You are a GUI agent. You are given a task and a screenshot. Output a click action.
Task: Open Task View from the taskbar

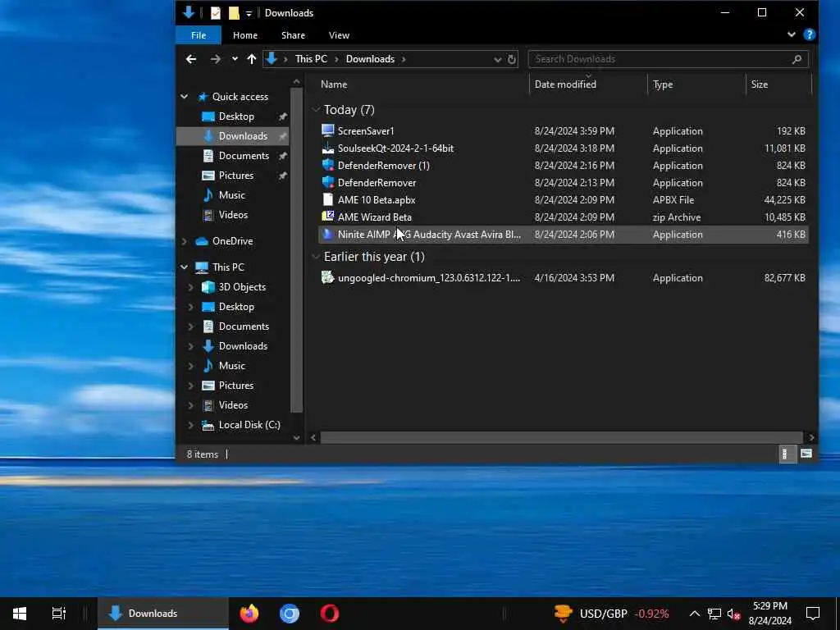pyautogui.click(x=58, y=614)
